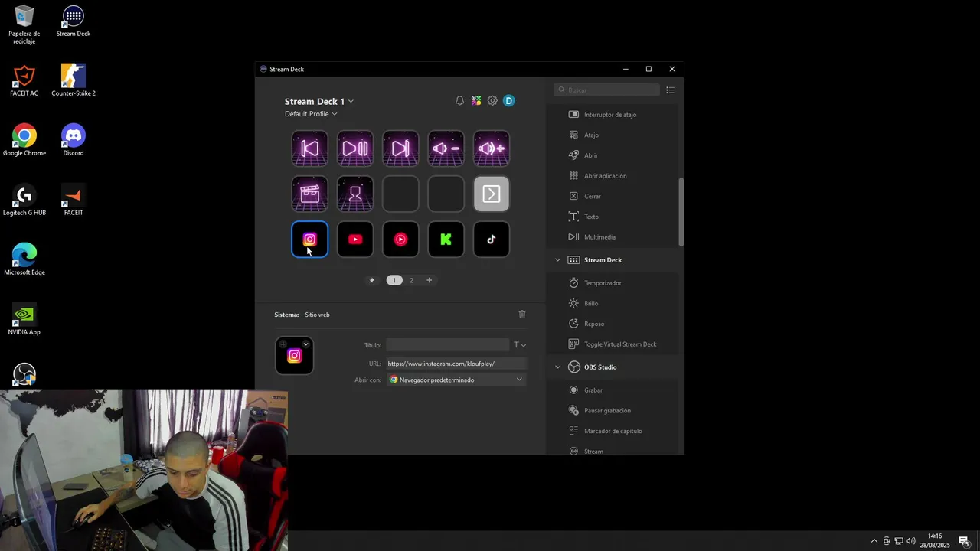The height and width of the screenshot is (551, 980).
Task: Open the Abrir con browser dropdown
Action: 456,380
